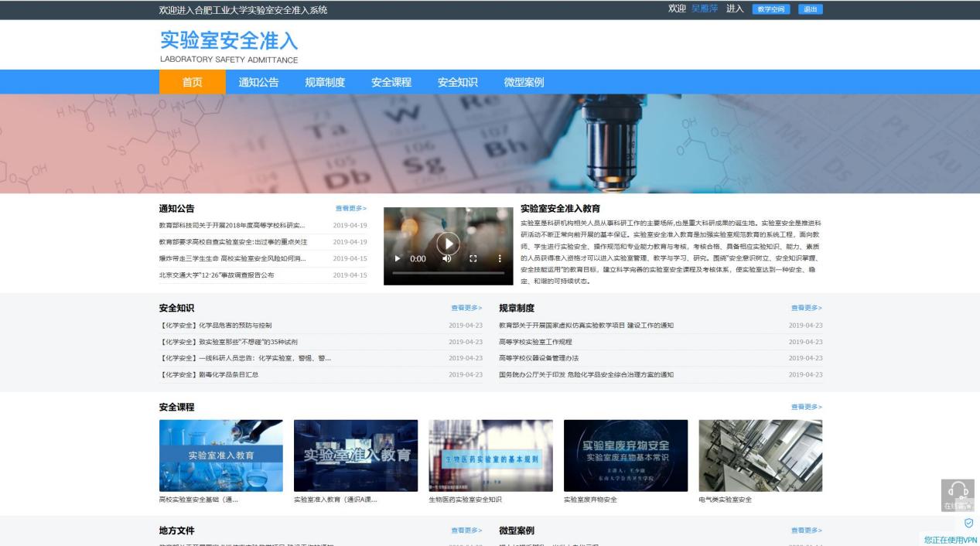Go to the 微型案例 navigation tab
Image resolution: width=980 pixels, height=546 pixels.
(x=524, y=82)
